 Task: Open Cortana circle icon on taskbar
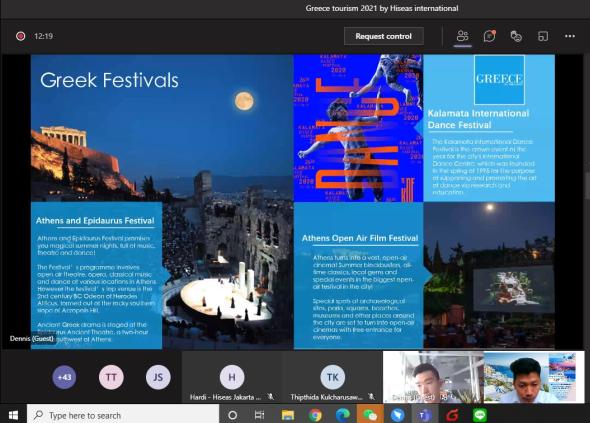click(x=233, y=415)
